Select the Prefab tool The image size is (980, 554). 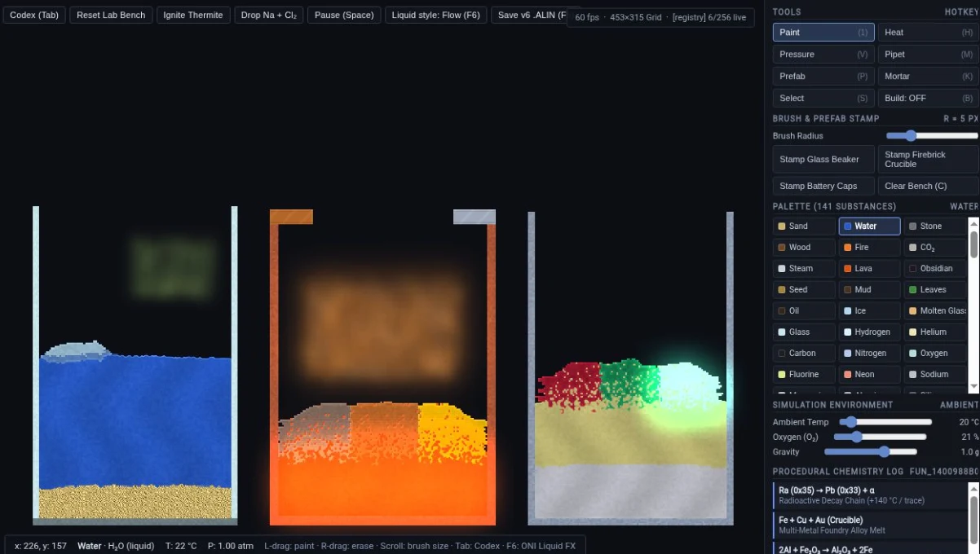[x=823, y=76]
